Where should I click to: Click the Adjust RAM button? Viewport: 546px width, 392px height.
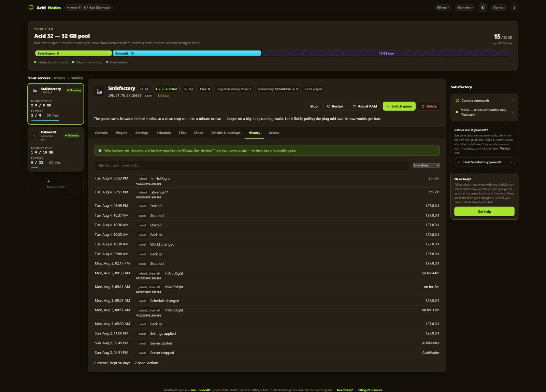click(x=365, y=106)
